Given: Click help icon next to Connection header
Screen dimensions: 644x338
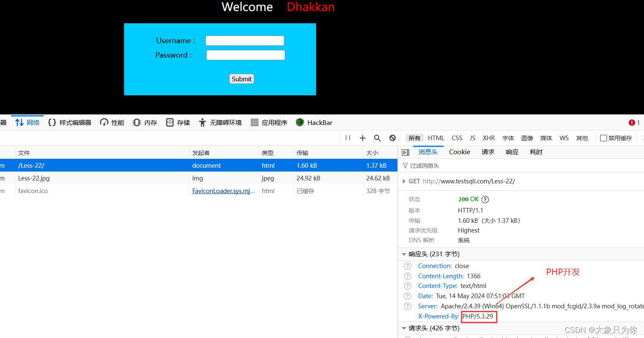Looking at the screenshot, I should click(408, 266).
